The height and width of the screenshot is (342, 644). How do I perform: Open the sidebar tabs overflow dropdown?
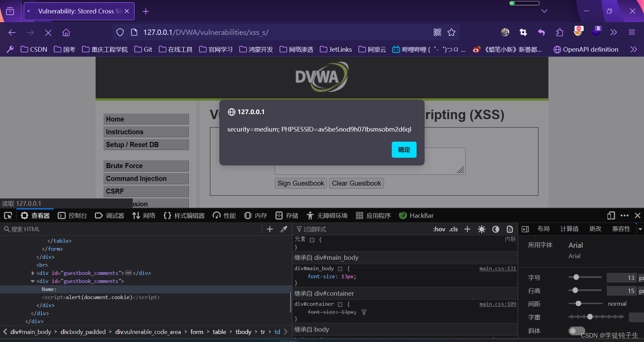point(640,229)
